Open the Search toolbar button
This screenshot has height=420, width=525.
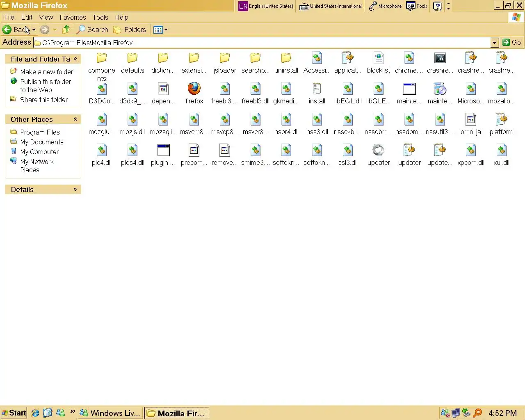pyautogui.click(x=93, y=30)
